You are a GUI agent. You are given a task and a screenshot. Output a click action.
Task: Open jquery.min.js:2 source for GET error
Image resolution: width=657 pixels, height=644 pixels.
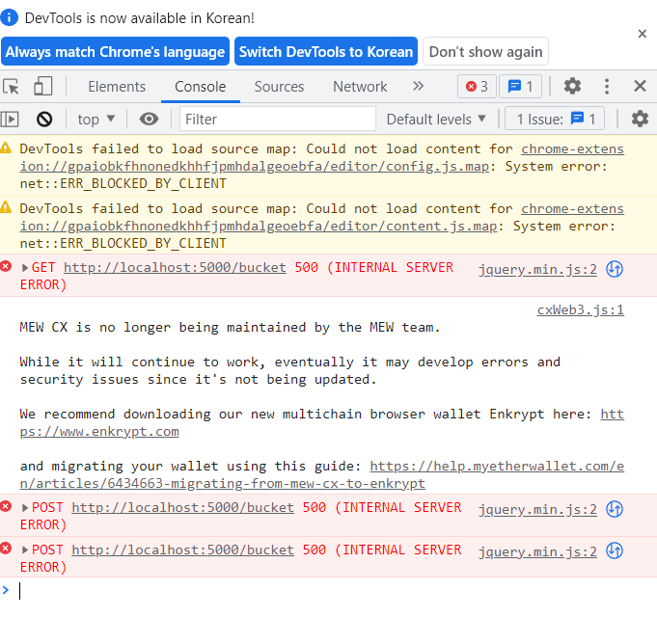[537, 269]
